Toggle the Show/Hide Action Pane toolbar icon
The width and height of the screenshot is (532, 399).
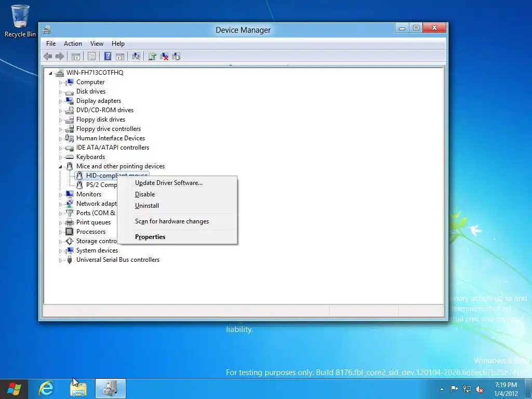click(x=120, y=56)
